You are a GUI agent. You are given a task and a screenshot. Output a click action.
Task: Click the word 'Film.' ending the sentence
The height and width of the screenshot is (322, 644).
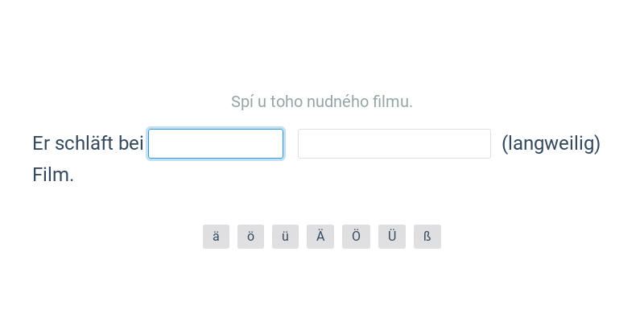pyautogui.click(x=53, y=175)
